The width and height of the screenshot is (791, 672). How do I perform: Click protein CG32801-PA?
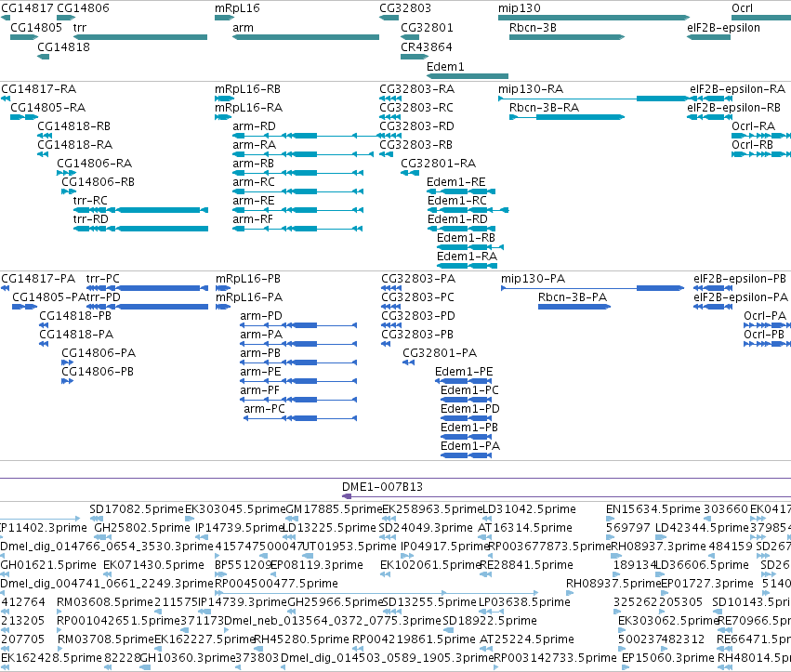click(409, 362)
